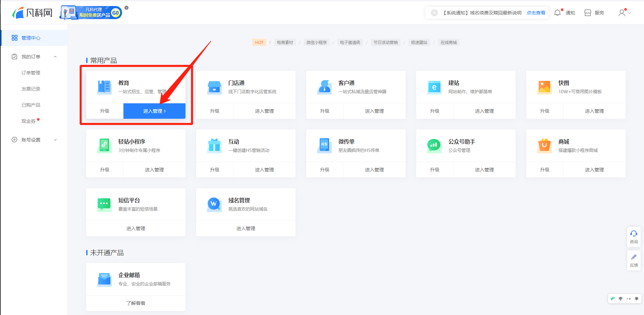Image resolution: width=644 pixels, height=315 pixels.
Task: Enter management for 商城
Action: click(594, 170)
